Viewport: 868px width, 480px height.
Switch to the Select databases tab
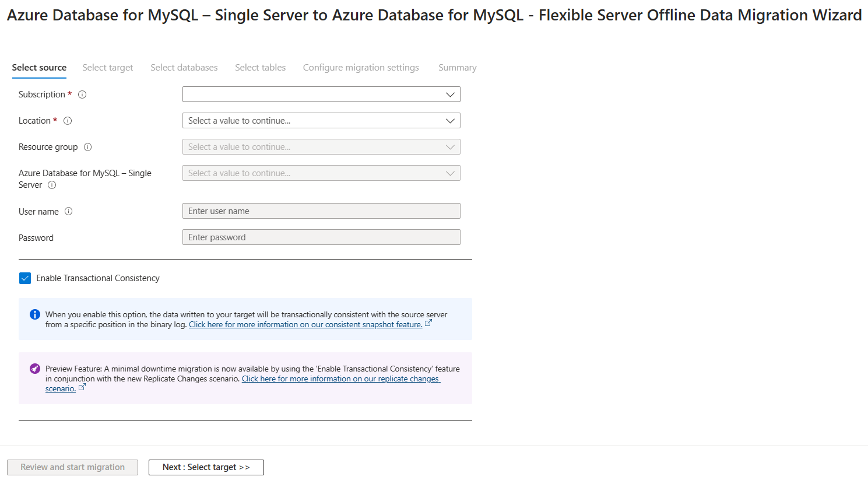click(184, 68)
